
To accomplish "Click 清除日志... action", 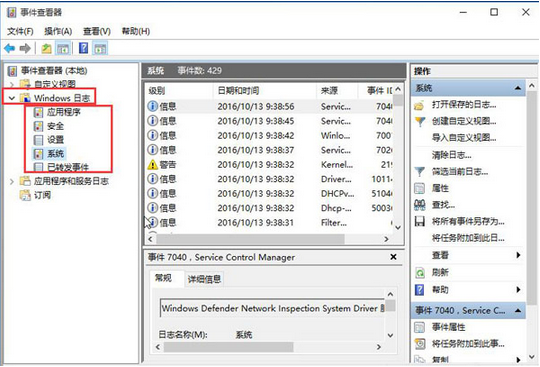I will [451, 155].
